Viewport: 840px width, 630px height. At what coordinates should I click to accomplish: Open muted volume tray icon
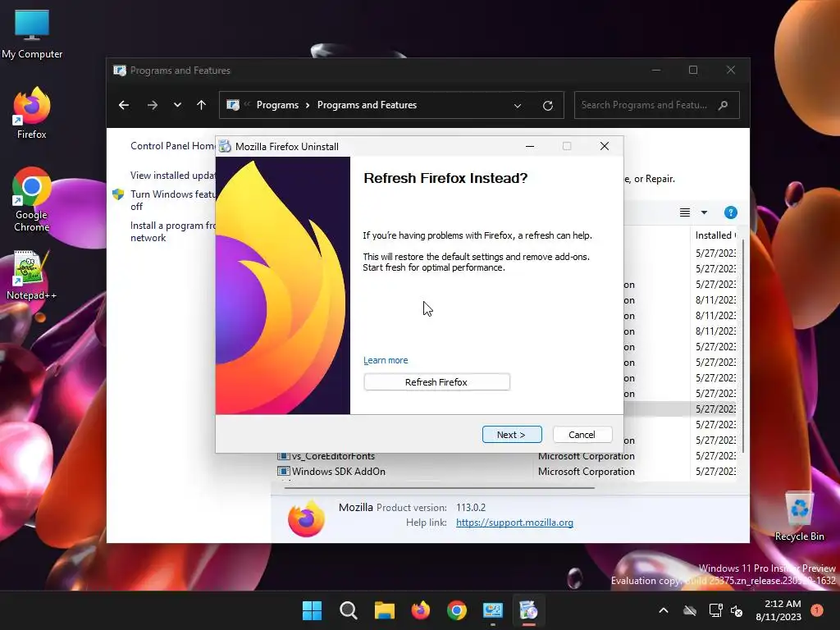pyautogui.click(x=737, y=610)
